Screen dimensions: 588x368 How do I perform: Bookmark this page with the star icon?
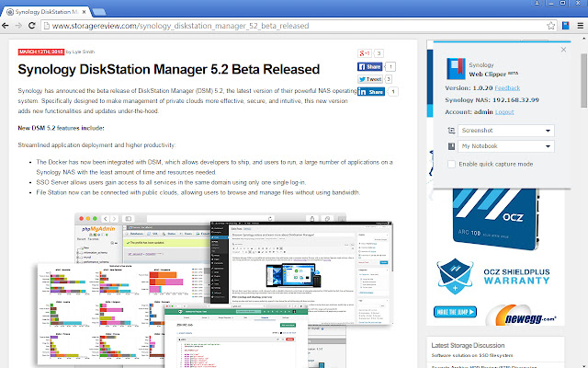tap(549, 25)
